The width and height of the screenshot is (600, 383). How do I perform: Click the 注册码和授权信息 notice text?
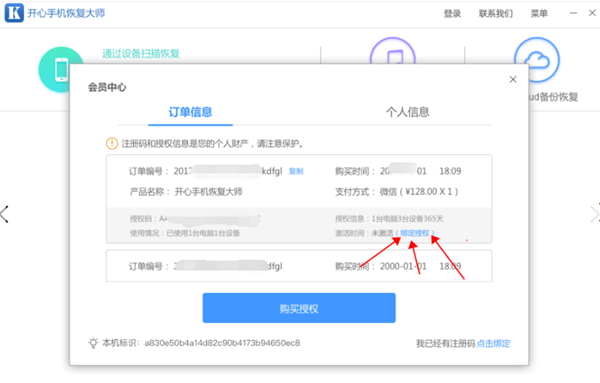212,143
